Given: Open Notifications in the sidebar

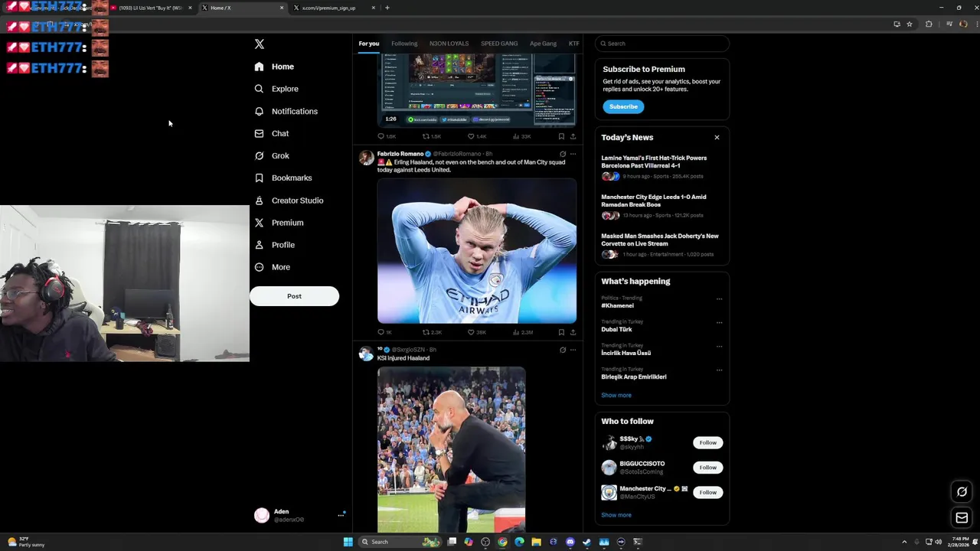Looking at the screenshot, I should pos(286,111).
